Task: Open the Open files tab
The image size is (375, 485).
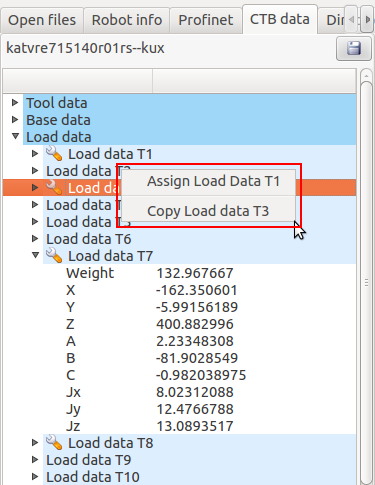Action: (42, 20)
